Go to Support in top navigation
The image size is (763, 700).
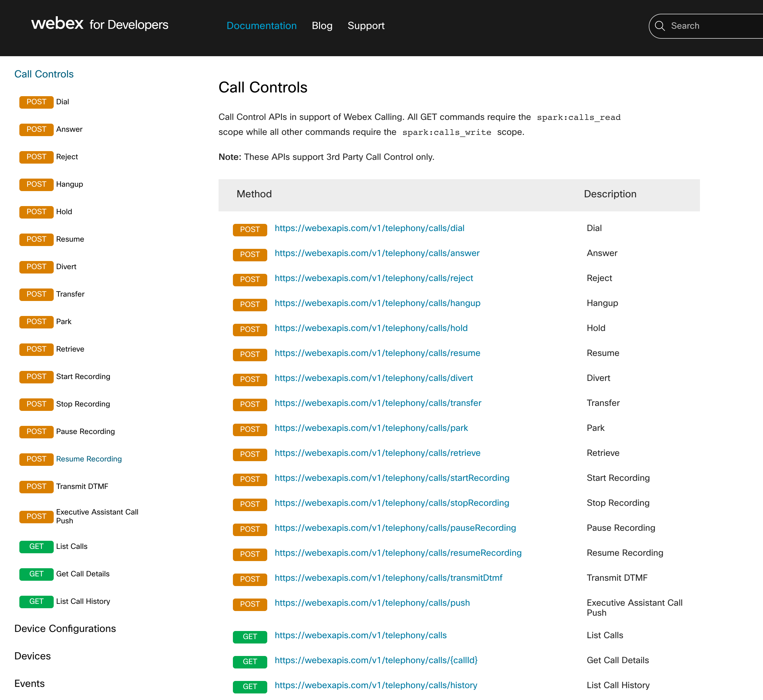(366, 26)
